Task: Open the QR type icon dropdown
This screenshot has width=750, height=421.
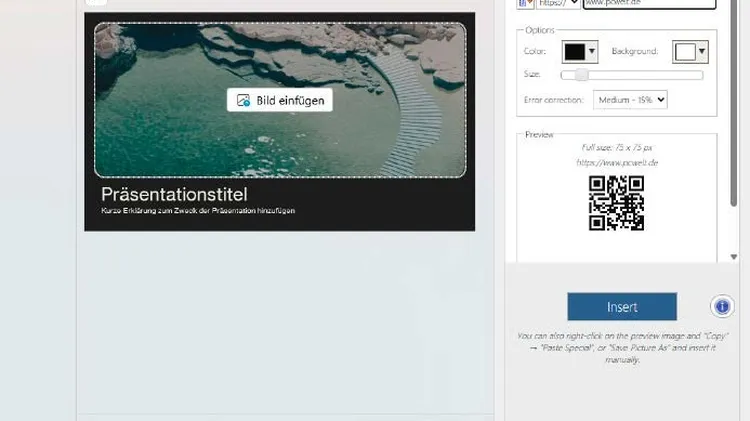Action: click(x=526, y=3)
